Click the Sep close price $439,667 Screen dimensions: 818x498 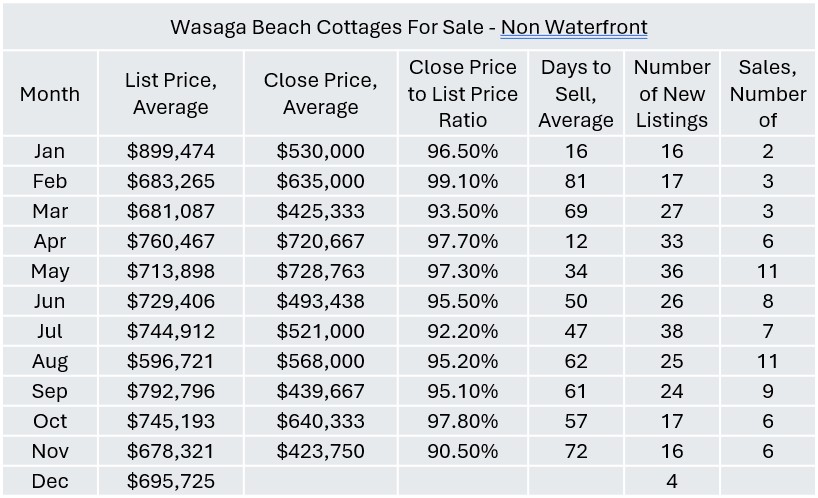(320, 392)
